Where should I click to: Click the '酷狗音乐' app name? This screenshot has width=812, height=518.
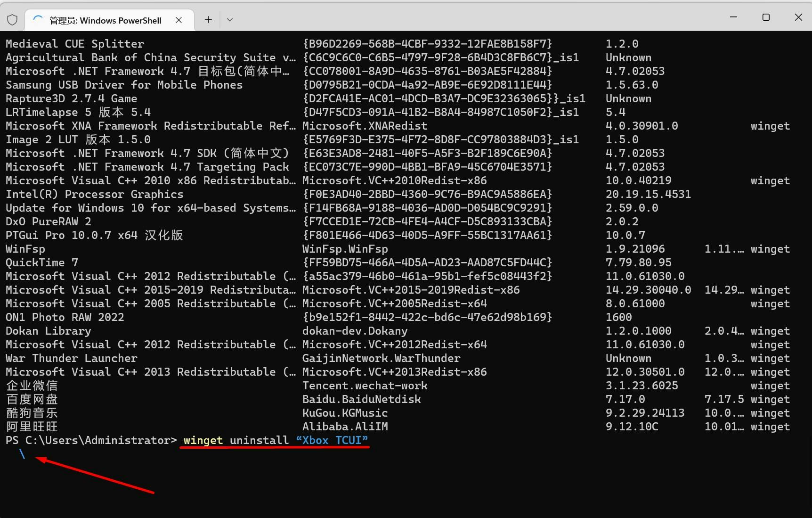coord(32,413)
